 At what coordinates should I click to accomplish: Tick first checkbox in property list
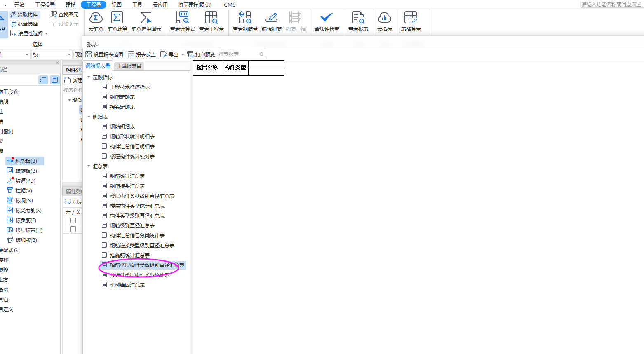73,220
